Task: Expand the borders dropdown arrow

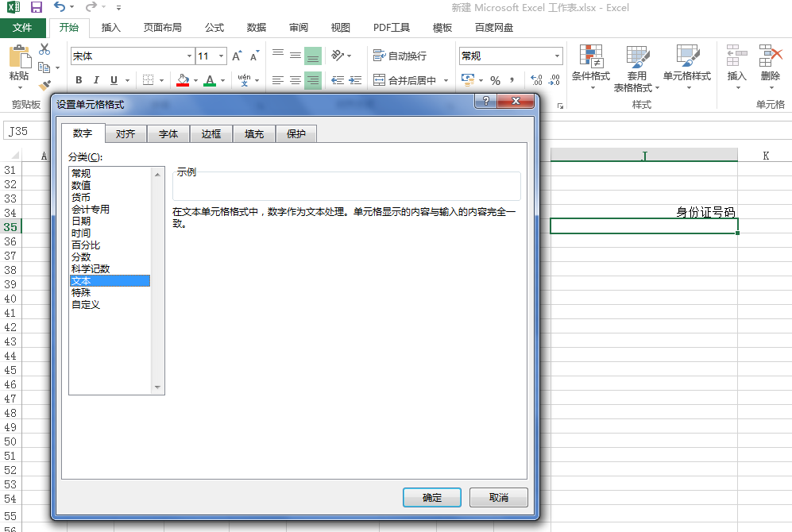Action: (161, 81)
